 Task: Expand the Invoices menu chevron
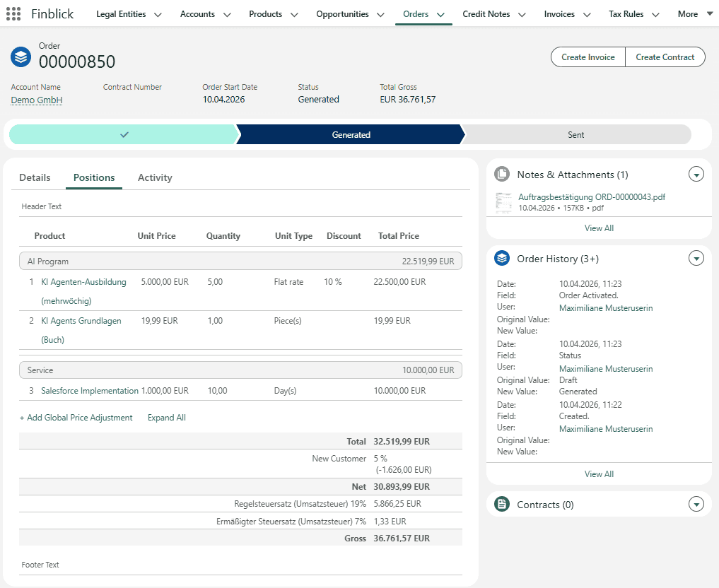587,15
